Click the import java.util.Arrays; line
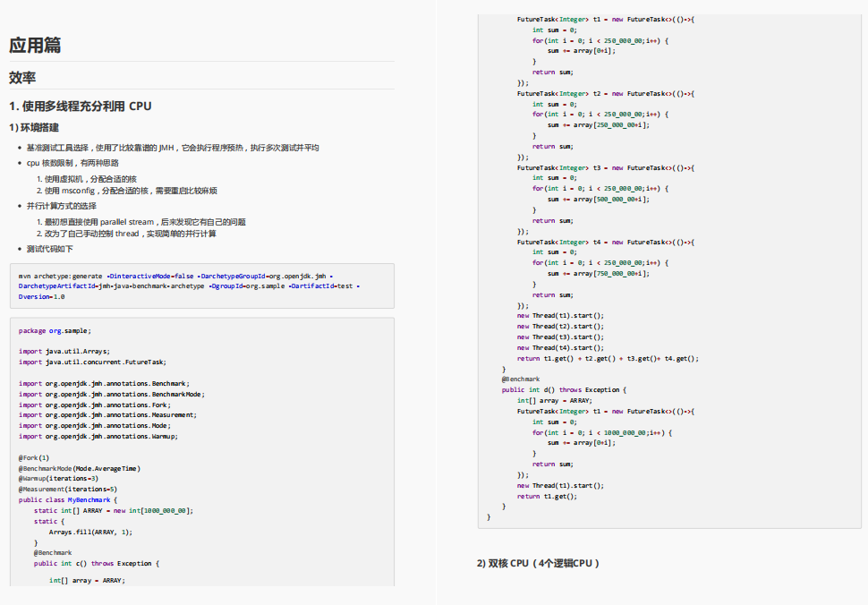868x605 pixels. coord(64,351)
